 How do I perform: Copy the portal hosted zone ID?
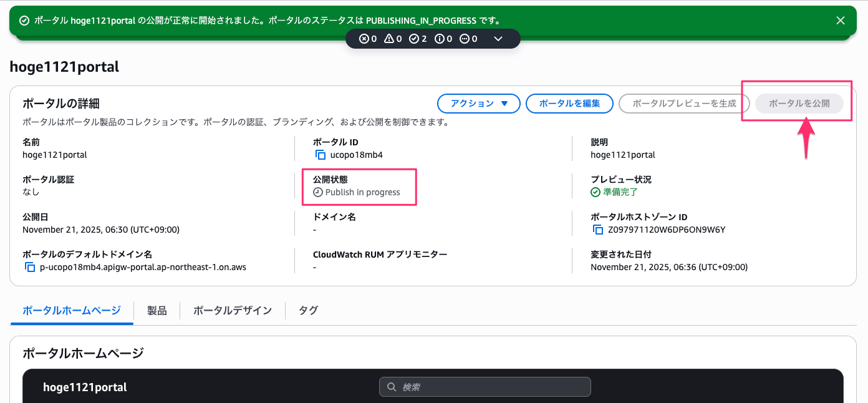598,230
